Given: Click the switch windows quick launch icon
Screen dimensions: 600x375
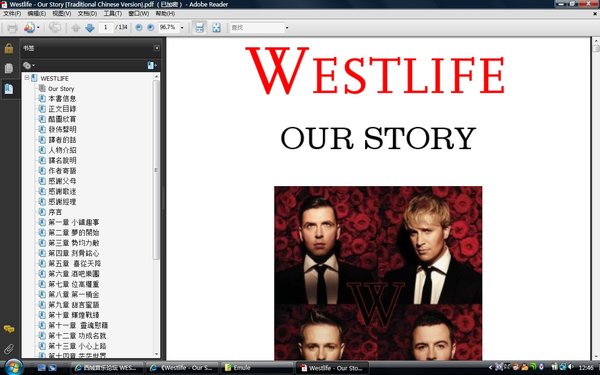Looking at the screenshot, I should point(53,368).
